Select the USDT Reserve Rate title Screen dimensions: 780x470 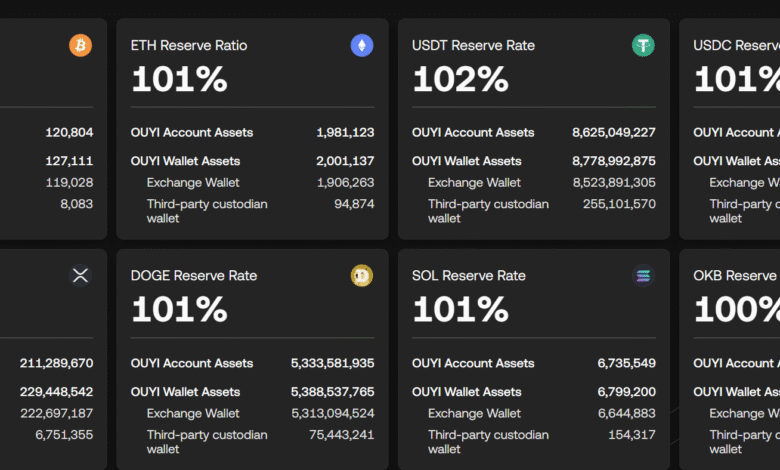(473, 45)
